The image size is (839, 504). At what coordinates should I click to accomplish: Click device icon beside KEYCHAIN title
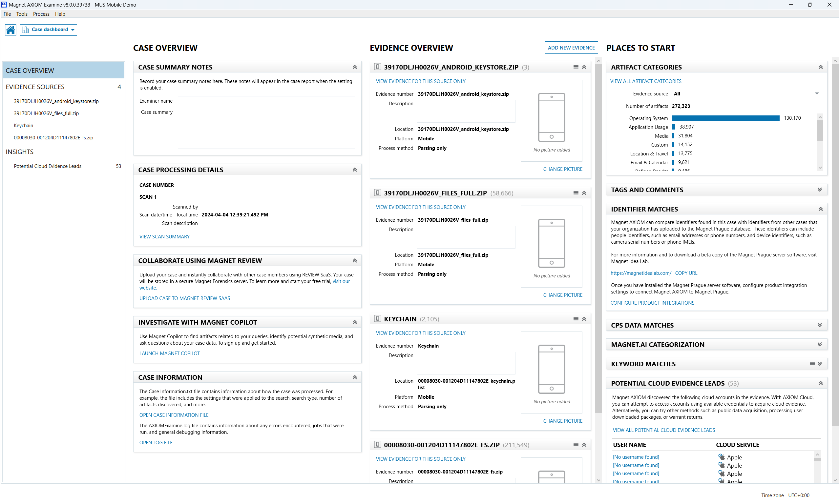pyautogui.click(x=377, y=319)
